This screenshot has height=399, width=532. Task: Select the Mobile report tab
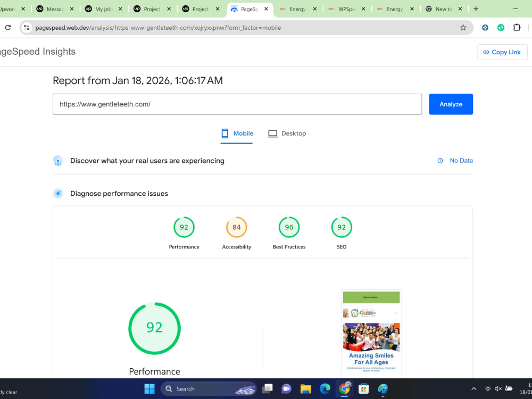coord(237,134)
